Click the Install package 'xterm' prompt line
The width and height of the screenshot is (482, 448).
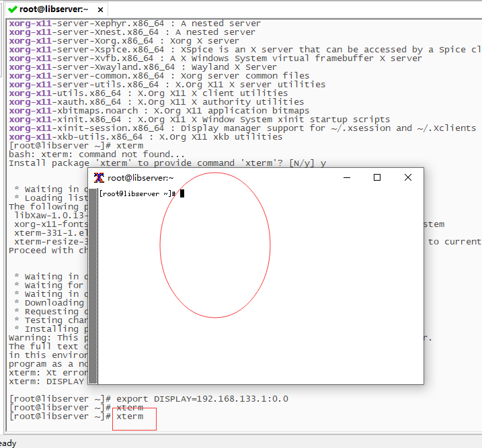167,163
